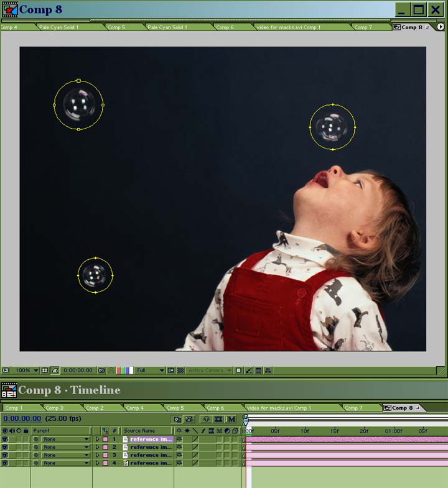448x488 pixels.
Task: Toggle the title-action safe grid icon
Action: coord(45,371)
